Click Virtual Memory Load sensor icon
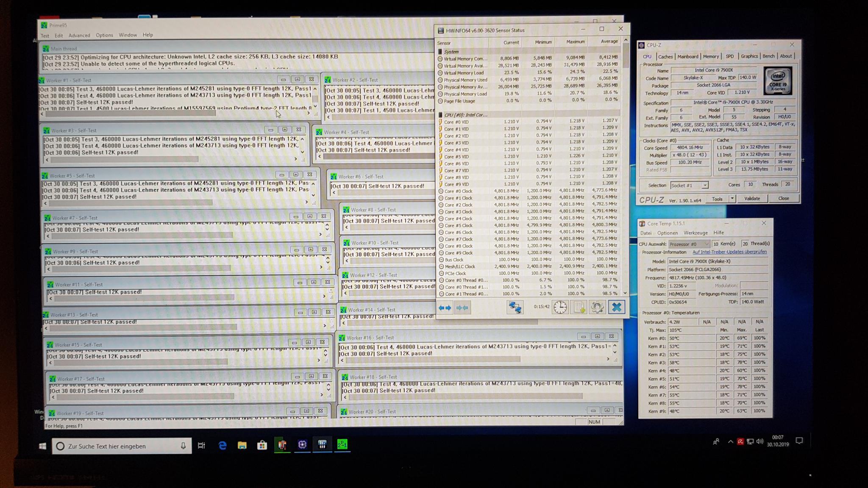 point(440,73)
